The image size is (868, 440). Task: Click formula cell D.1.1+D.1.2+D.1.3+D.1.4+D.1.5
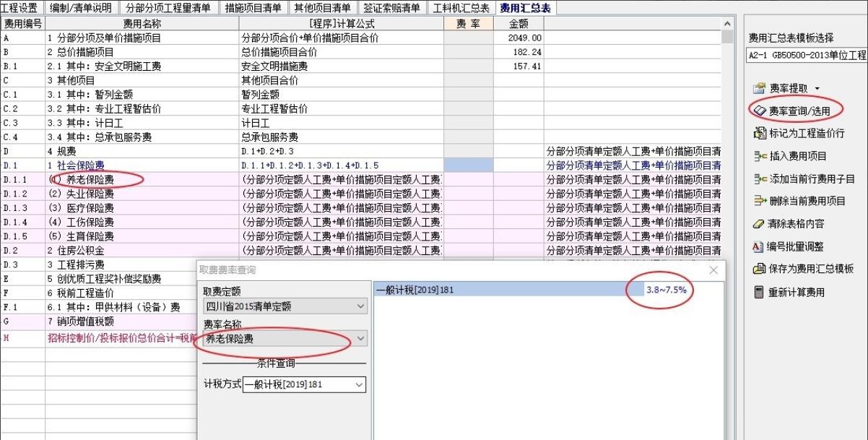click(341, 165)
